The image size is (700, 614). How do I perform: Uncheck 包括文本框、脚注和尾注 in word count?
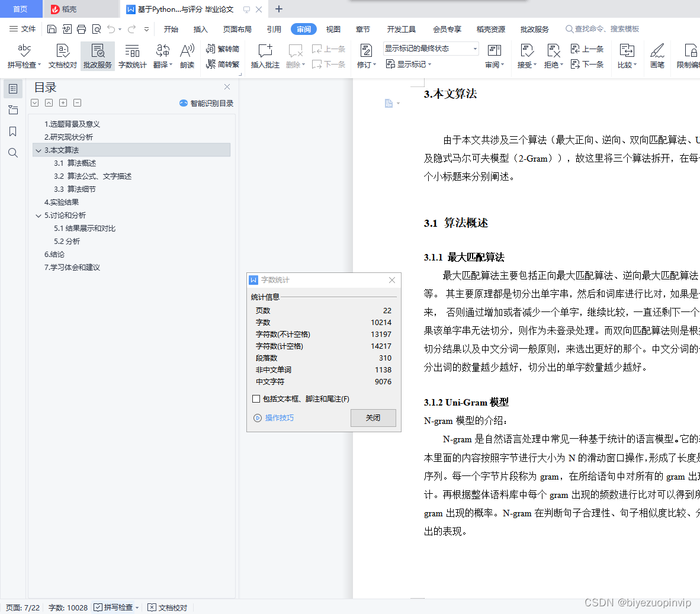pyautogui.click(x=256, y=398)
